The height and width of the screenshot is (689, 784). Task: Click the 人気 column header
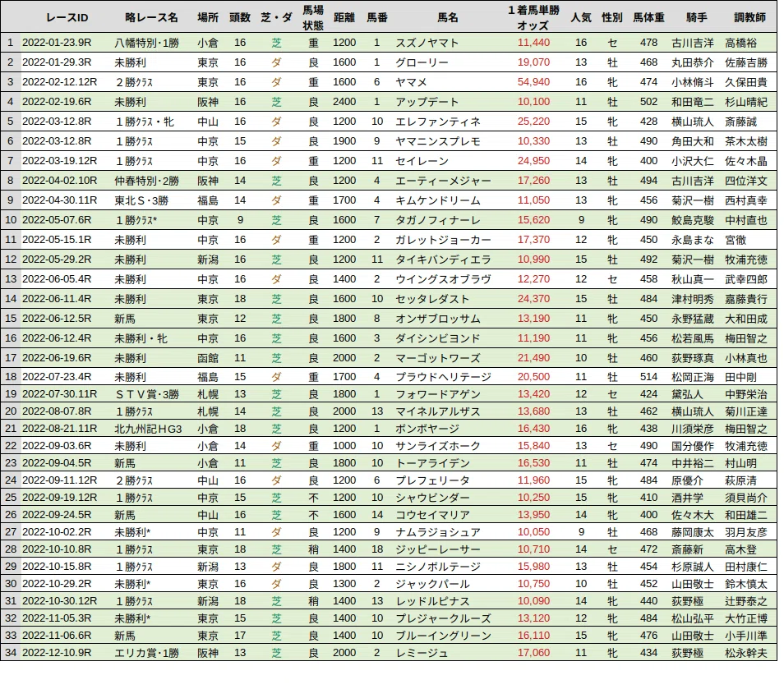point(581,17)
